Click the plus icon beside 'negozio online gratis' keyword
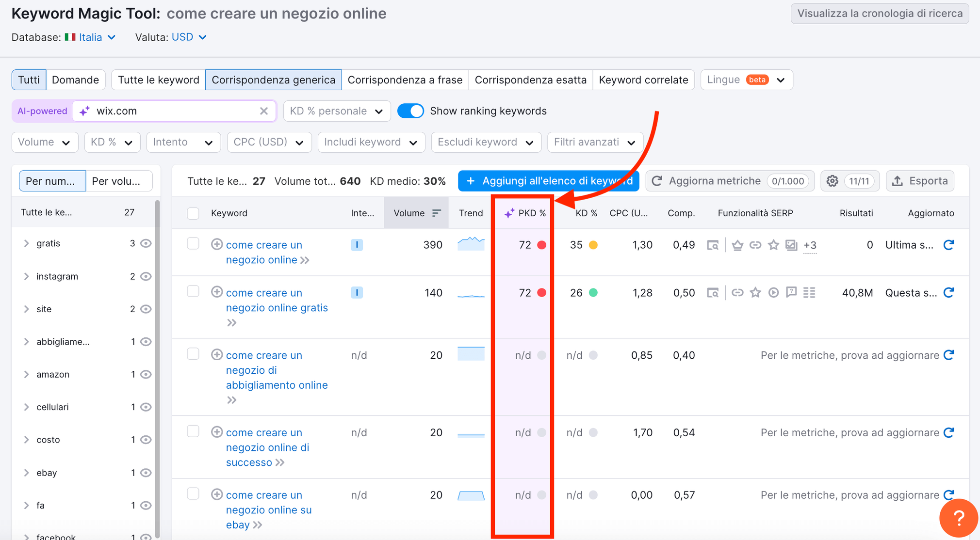This screenshot has height=540, width=980. click(217, 292)
